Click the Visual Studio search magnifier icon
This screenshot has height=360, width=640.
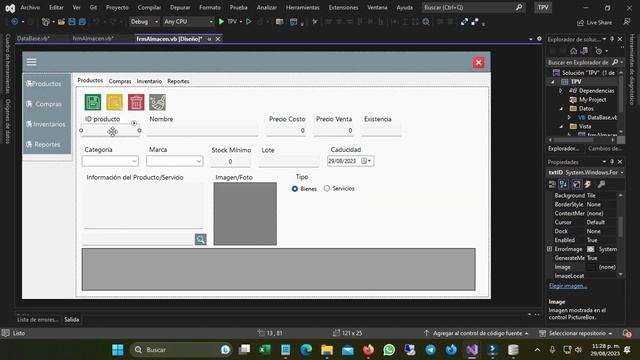tap(519, 7)
